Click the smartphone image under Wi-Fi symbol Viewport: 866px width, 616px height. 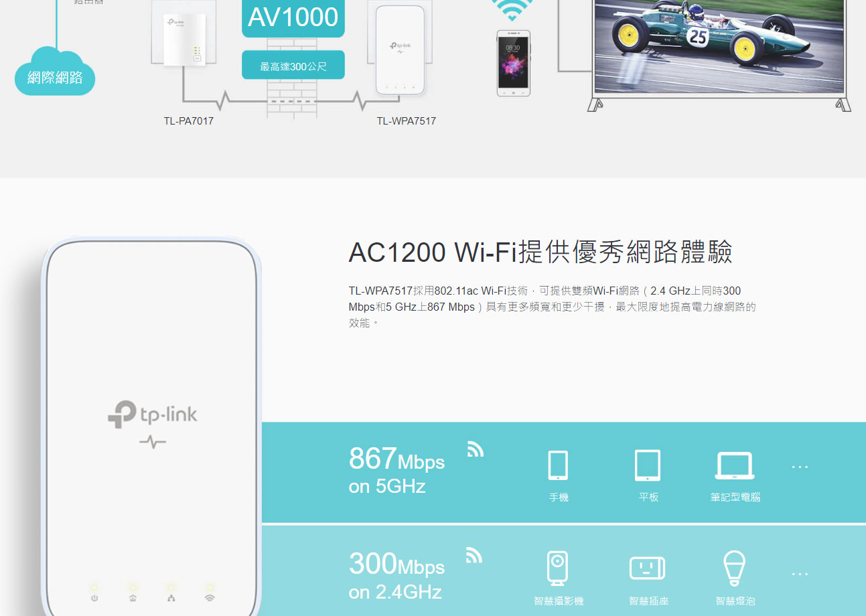tap(513, 63)
